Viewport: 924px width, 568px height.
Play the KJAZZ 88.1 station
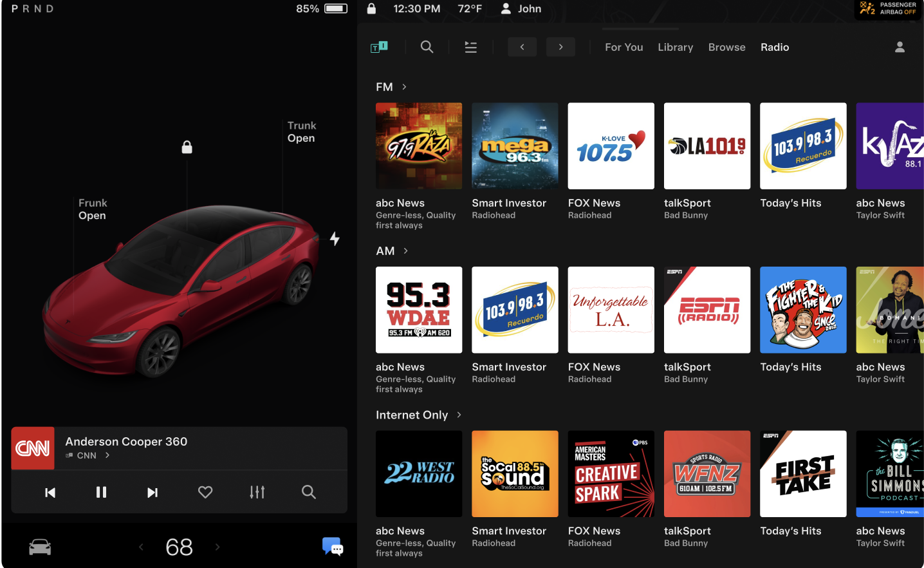[x=890, y=146]
